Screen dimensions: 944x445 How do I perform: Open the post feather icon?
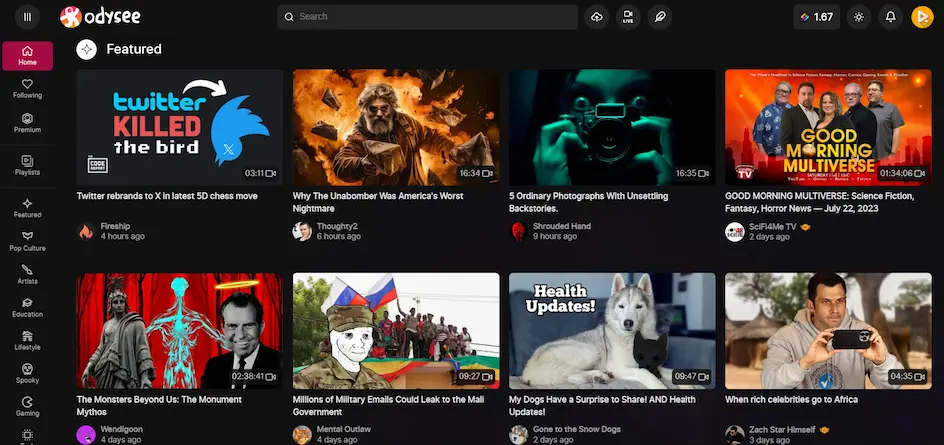coord(660,17)
